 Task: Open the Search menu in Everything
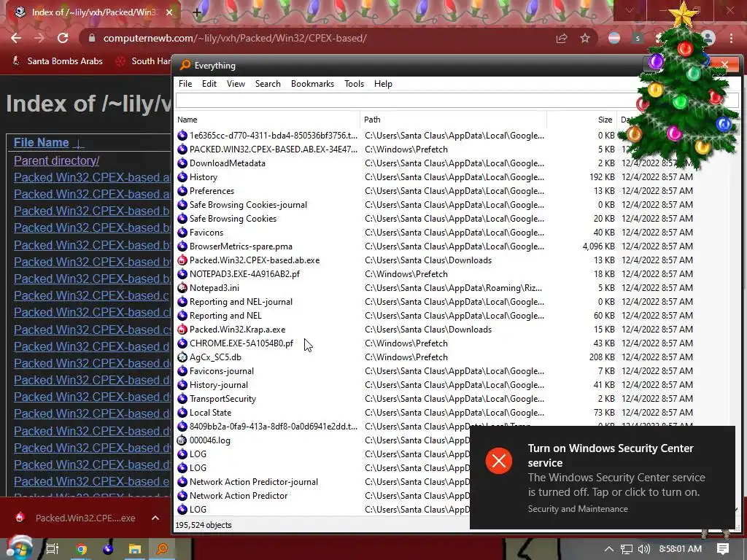268,84
